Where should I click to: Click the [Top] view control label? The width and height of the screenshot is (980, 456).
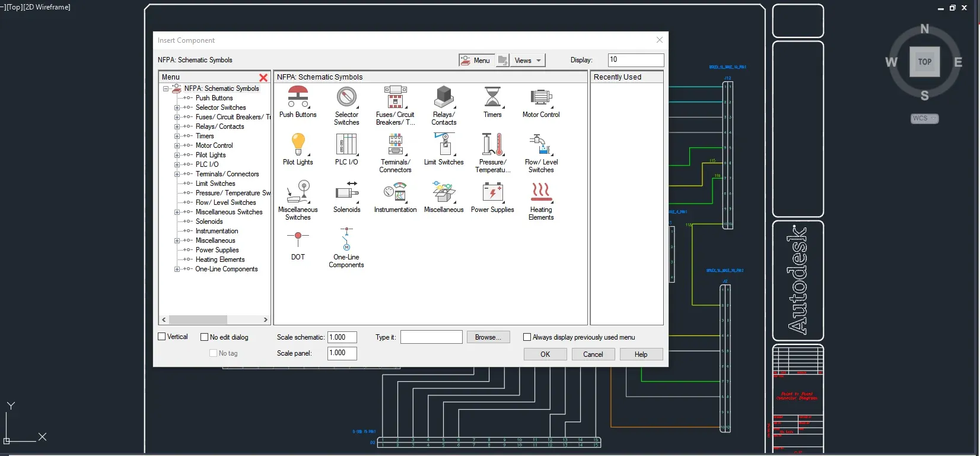point(14,7)
